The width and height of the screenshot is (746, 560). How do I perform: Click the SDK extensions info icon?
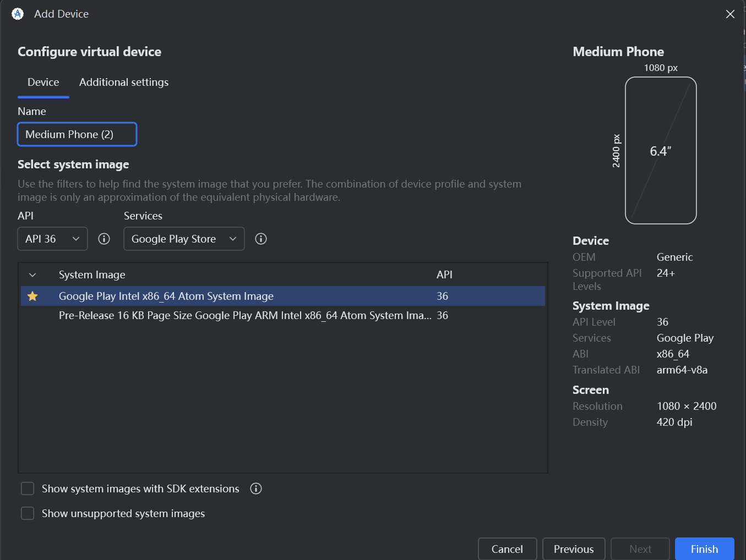pyautogui.click(x=256, y=488)
